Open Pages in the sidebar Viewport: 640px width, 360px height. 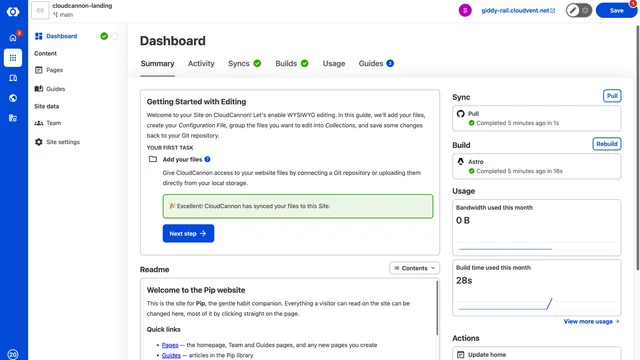[54, 70]
